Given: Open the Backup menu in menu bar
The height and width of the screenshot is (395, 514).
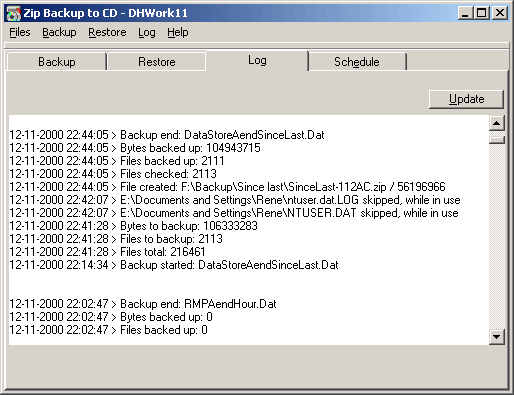Looking at the screenshot, I should tap(59, 32).
